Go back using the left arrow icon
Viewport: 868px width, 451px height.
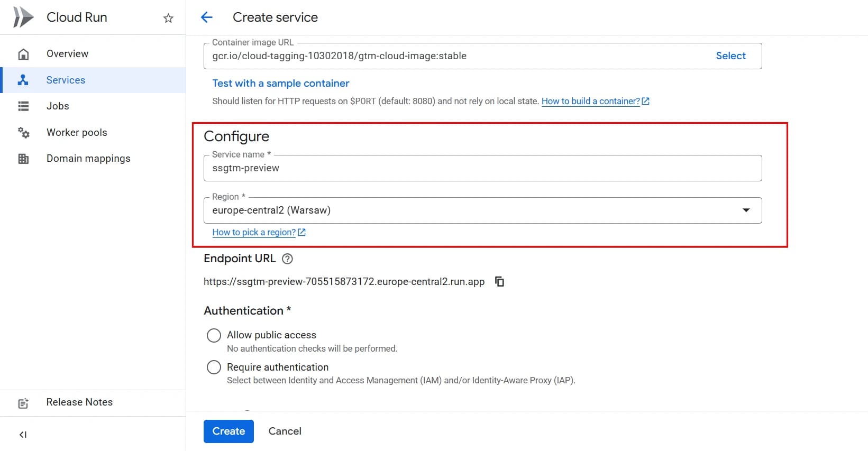[207, 17]
